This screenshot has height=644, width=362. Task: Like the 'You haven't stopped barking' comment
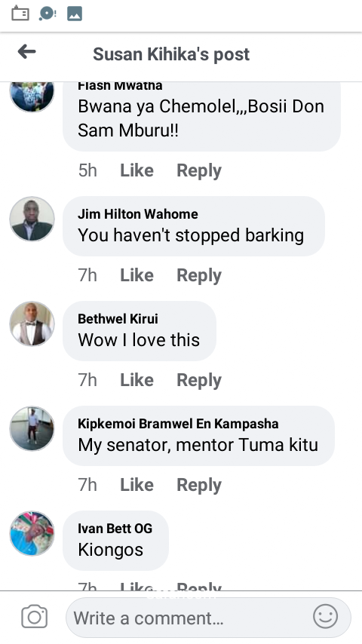tap(137, 274)
